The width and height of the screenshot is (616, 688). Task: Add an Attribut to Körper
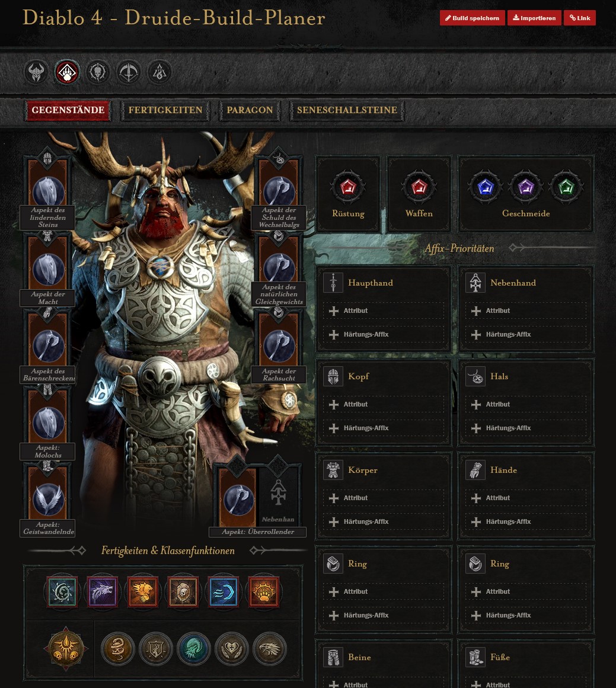pyautogui.click(x=384, y=498)
